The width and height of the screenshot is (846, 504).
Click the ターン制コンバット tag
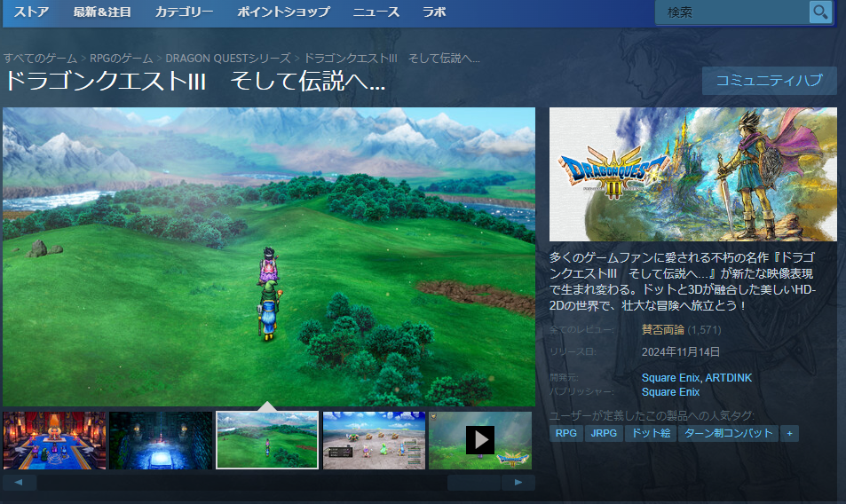click(729, 433)
